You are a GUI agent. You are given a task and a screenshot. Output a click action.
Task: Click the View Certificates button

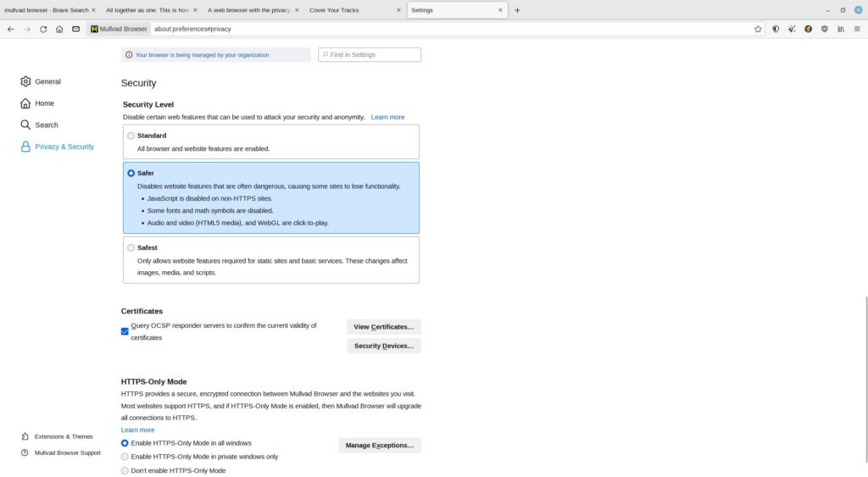(x=383, y=327)
